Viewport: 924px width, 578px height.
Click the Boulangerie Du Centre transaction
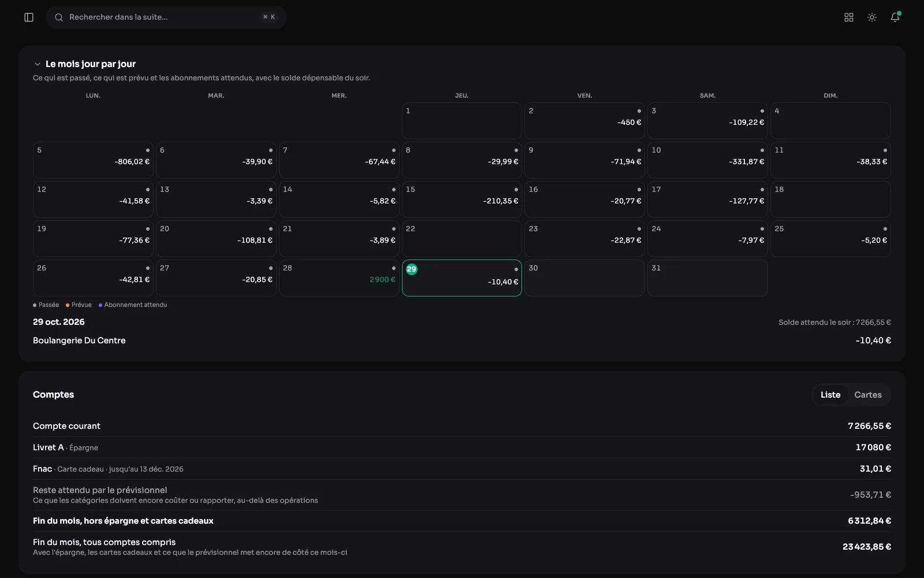click(462, 340)
